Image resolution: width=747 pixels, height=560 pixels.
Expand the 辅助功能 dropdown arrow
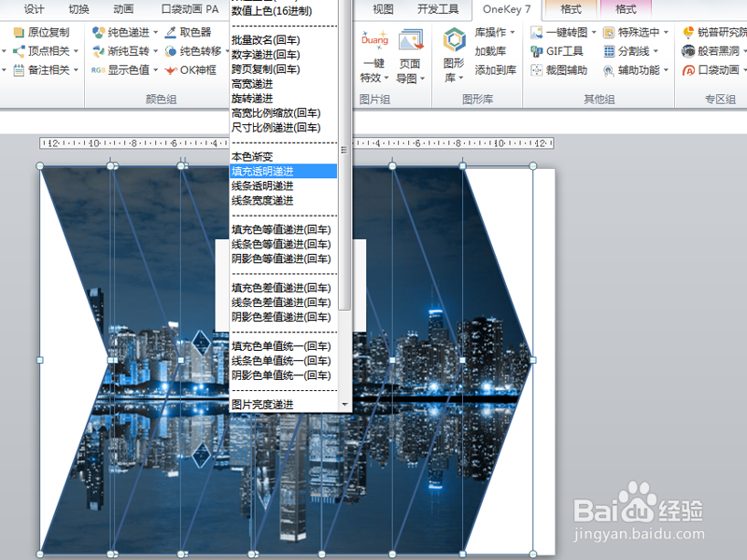666,70
